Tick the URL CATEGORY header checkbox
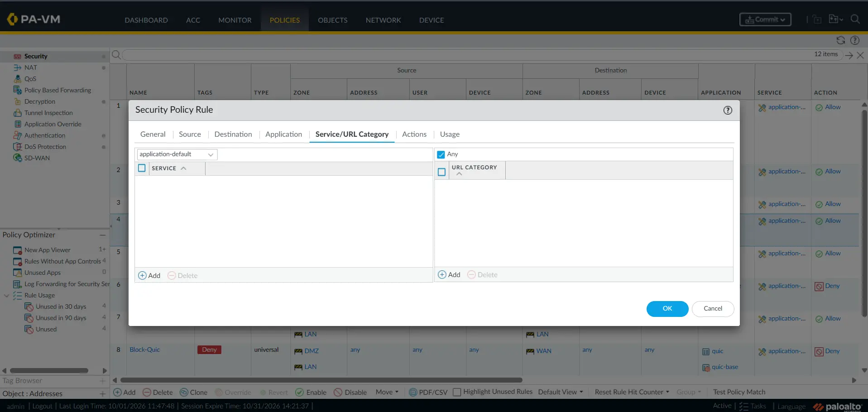The height and width of the screenshot is (412, 868). tap(442, 172)
